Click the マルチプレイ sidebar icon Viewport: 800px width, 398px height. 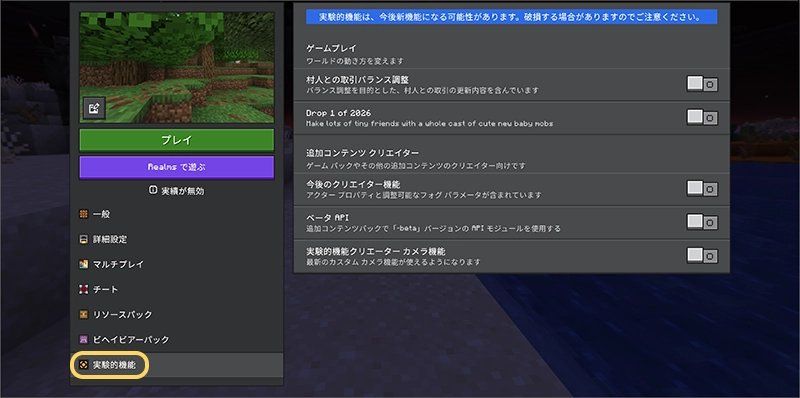tap(84, 264)
